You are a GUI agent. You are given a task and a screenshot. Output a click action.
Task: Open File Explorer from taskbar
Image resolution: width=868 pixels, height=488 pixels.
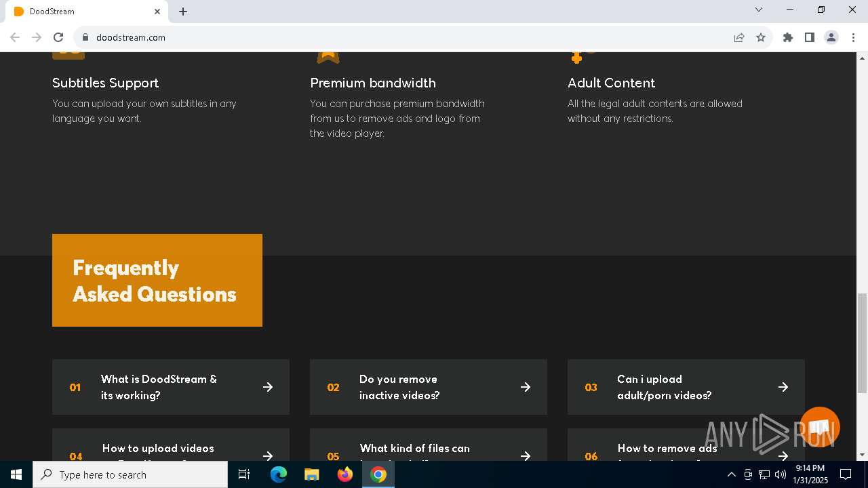[x=312, y=474]
